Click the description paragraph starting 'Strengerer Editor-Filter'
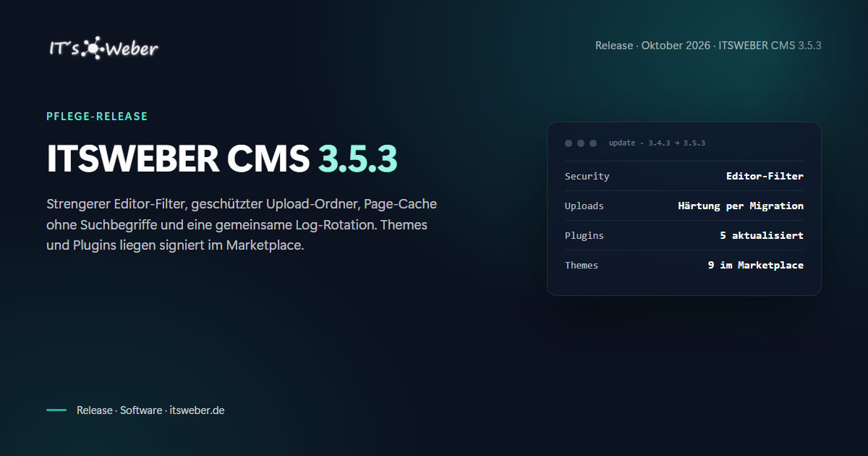 pos(242,224)
